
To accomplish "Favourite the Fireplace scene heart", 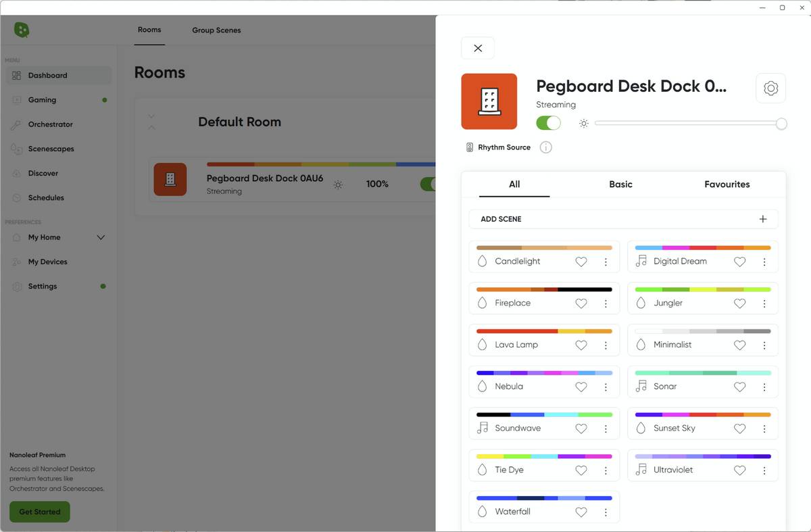I will [x=581, y=304].
